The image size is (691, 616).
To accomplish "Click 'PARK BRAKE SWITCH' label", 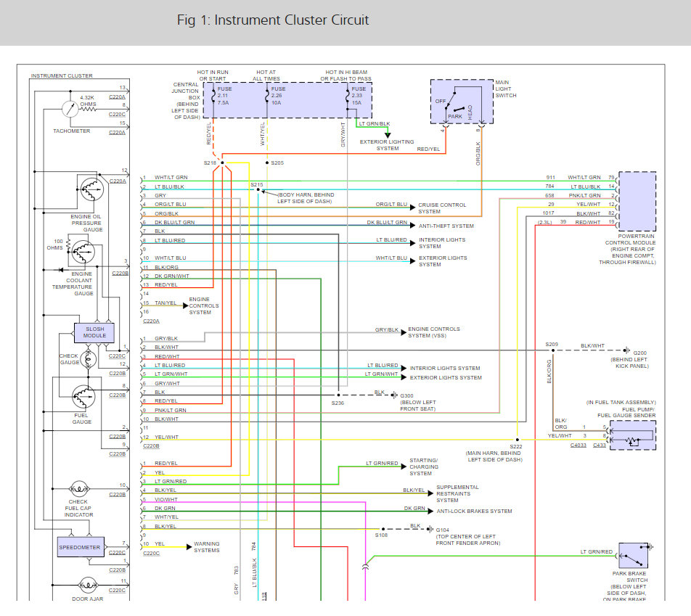I will coord(629,577).
